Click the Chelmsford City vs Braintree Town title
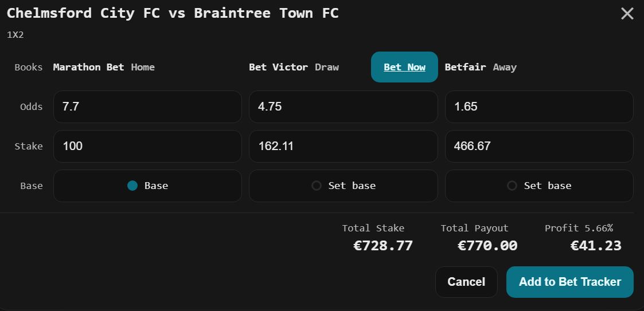Viewport: 644px width, 311px height. tap(173, 13)
